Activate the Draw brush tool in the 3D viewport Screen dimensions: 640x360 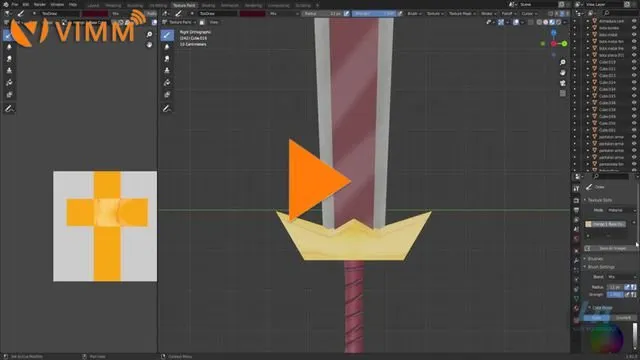(167, 35)
